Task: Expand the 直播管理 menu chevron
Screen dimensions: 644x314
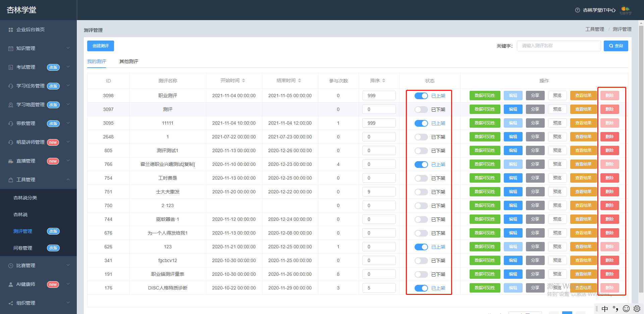Action: (x=68, y=161)
